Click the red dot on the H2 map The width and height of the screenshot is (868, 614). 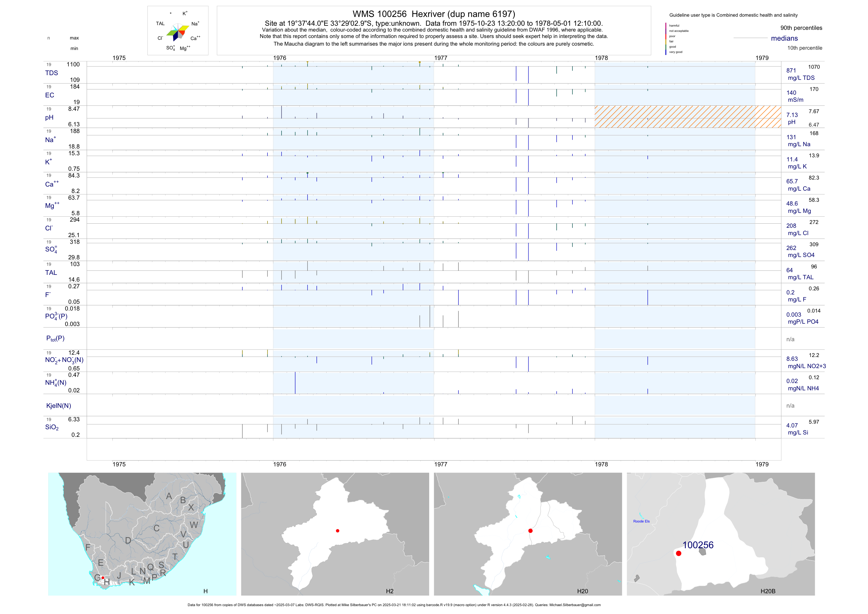point(338,531)
